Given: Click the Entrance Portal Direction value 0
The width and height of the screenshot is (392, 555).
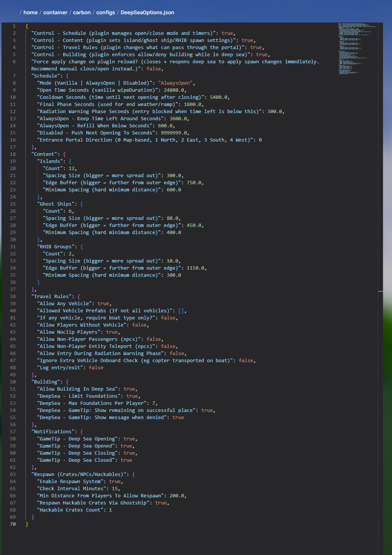Looking at the screenshot, I should [260, 140].
